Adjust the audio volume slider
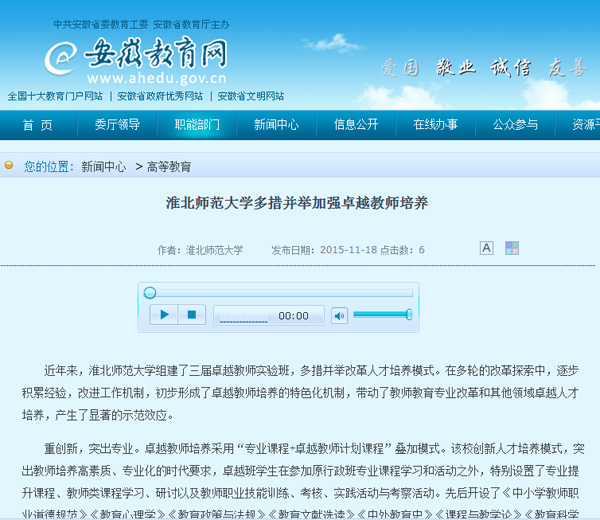 point(382,315)
